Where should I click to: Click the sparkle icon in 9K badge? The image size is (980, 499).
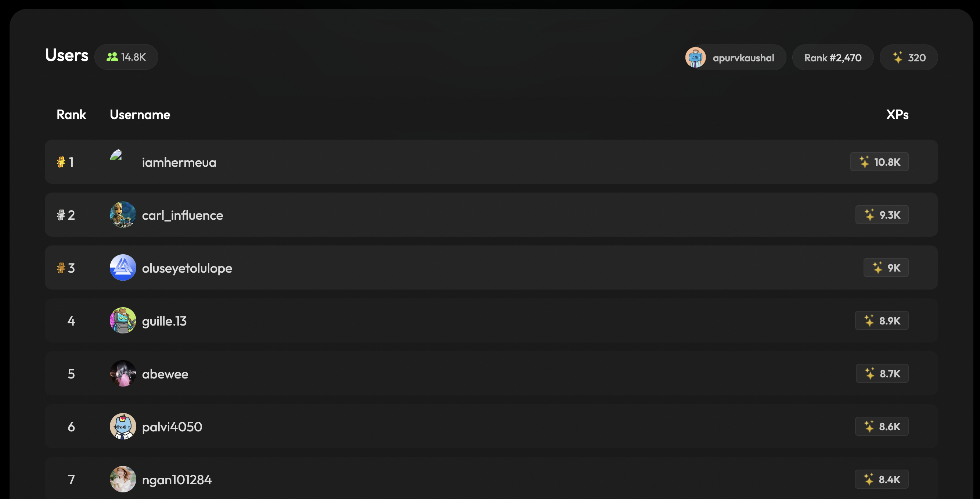[x=877, y=268]
